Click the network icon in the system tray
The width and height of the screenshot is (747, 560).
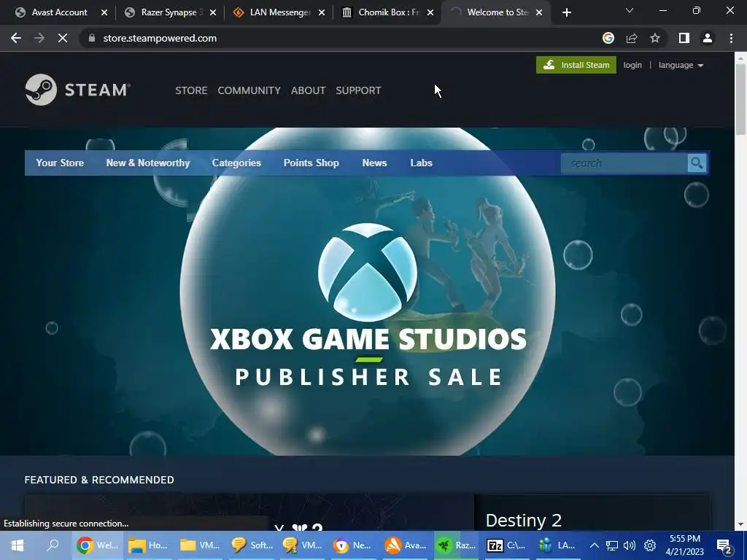click(x=612, y=545)
